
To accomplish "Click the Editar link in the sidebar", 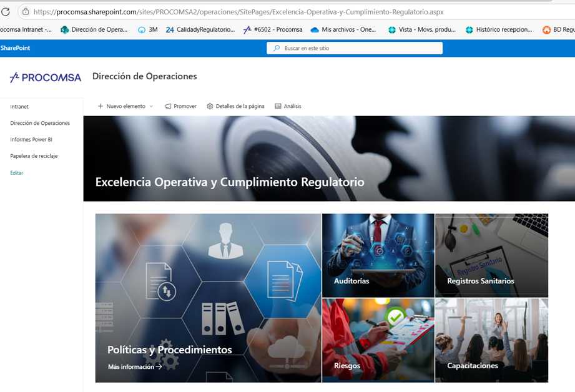I will pos(17,173).
